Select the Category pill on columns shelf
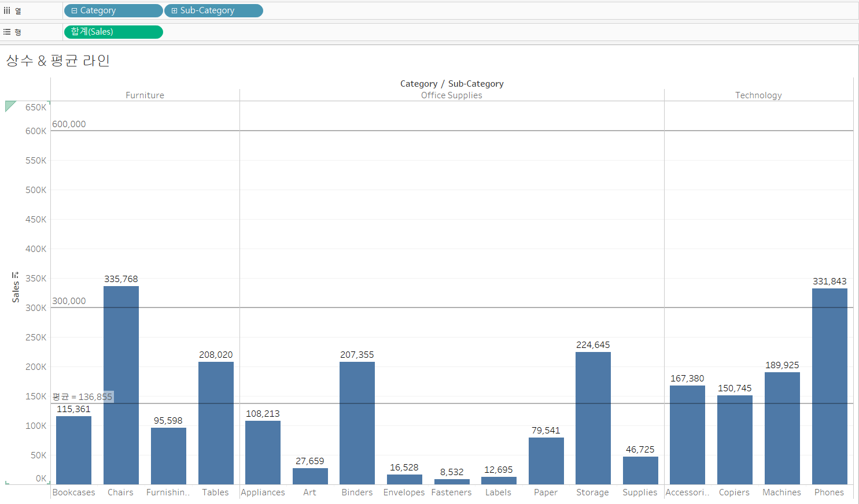 [113, 10]
